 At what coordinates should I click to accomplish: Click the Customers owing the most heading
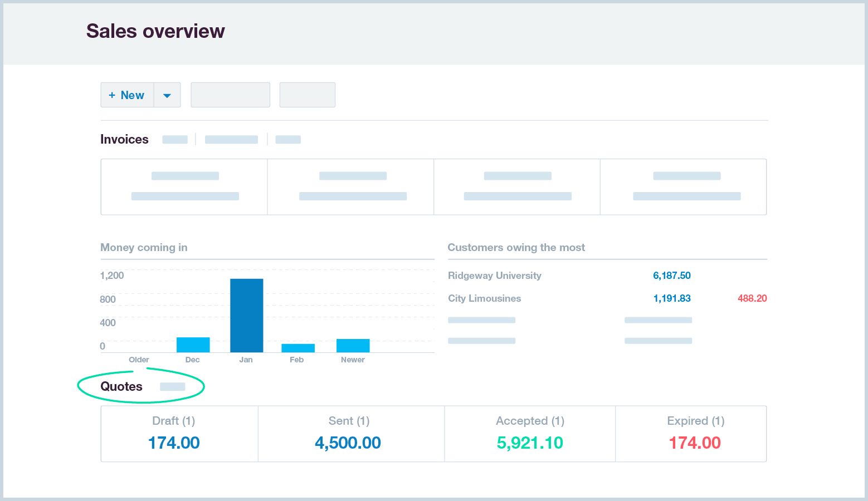pos(516,247)
